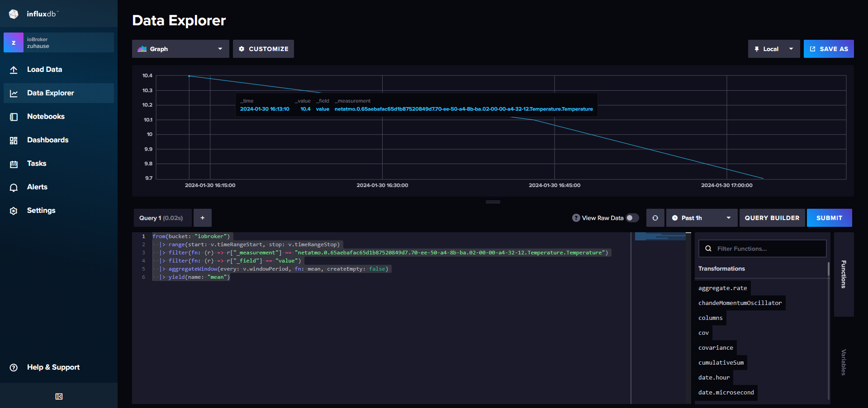Click line 1 from(bucket) in editor

point(191,236)
